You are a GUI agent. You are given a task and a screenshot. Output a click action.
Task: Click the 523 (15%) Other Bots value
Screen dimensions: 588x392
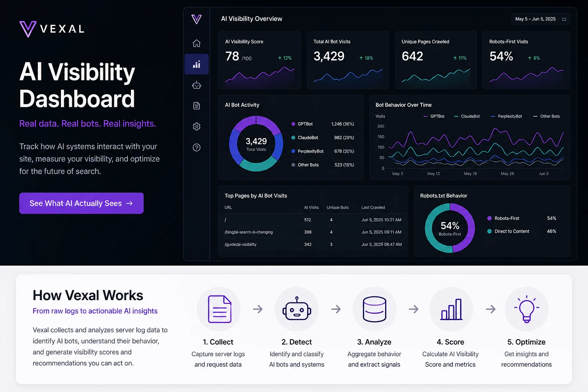pos(344,165)
